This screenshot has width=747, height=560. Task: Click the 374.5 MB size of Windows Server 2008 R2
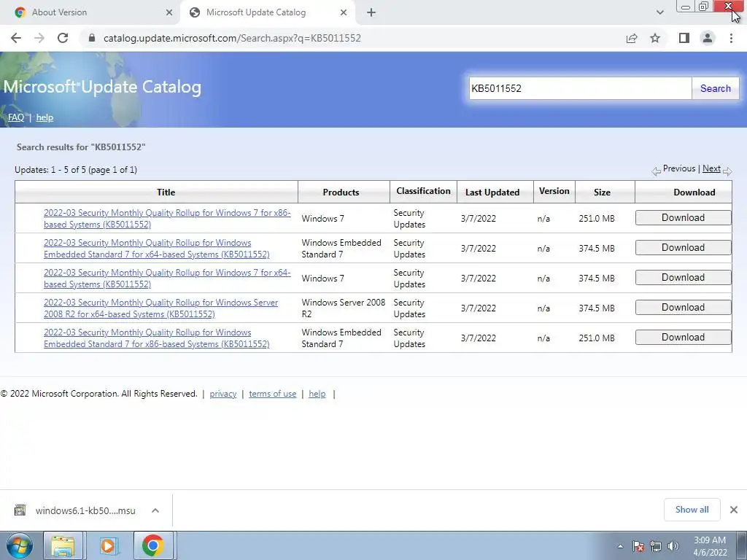point(597,308)
